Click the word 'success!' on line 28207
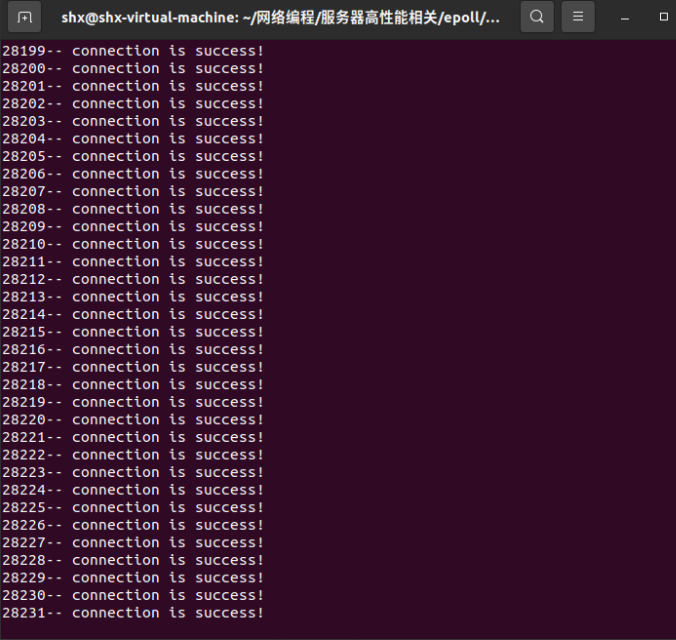Screen dimensions: 676x640 (229, 191)
